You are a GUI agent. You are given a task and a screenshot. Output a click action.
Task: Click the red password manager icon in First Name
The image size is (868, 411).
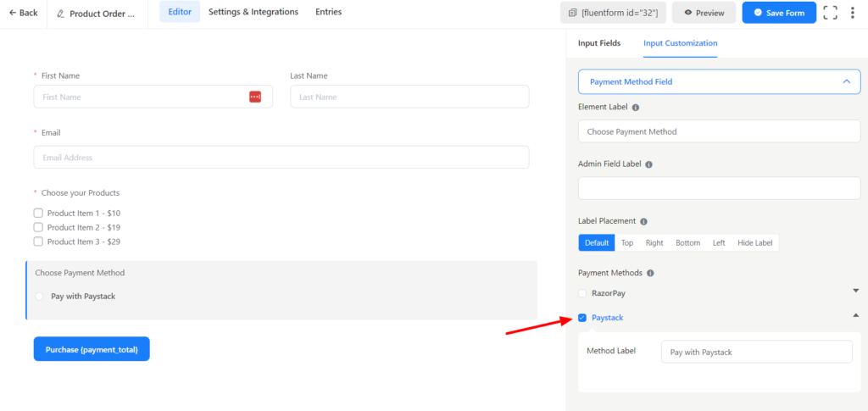pos(255,97)
